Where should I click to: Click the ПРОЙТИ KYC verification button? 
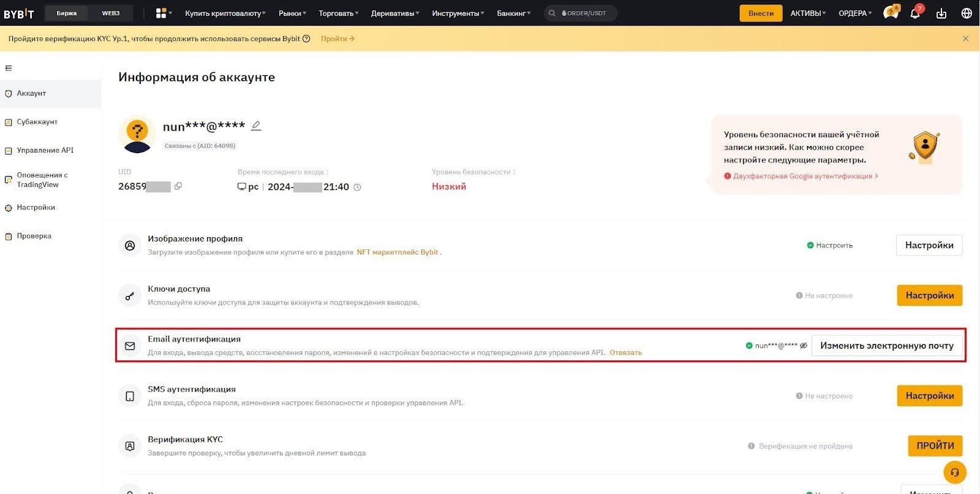click(x=935, y=446)
